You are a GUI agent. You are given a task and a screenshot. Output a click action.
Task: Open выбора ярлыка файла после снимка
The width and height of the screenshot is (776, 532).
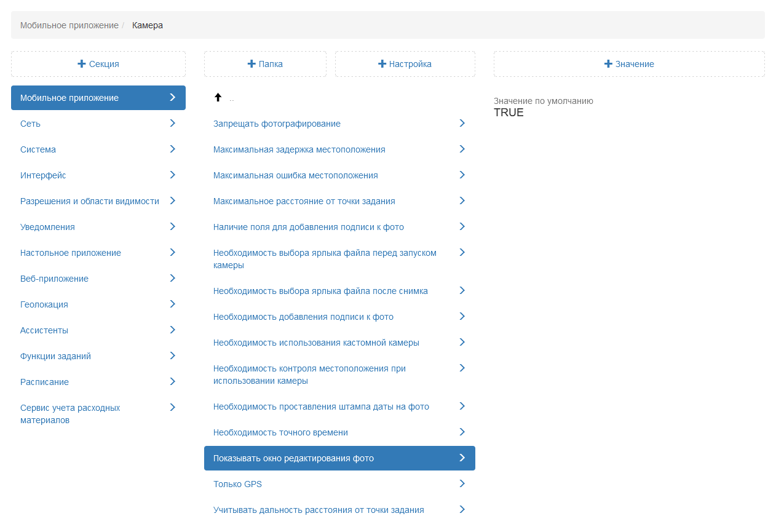click(x=339, y=291)
